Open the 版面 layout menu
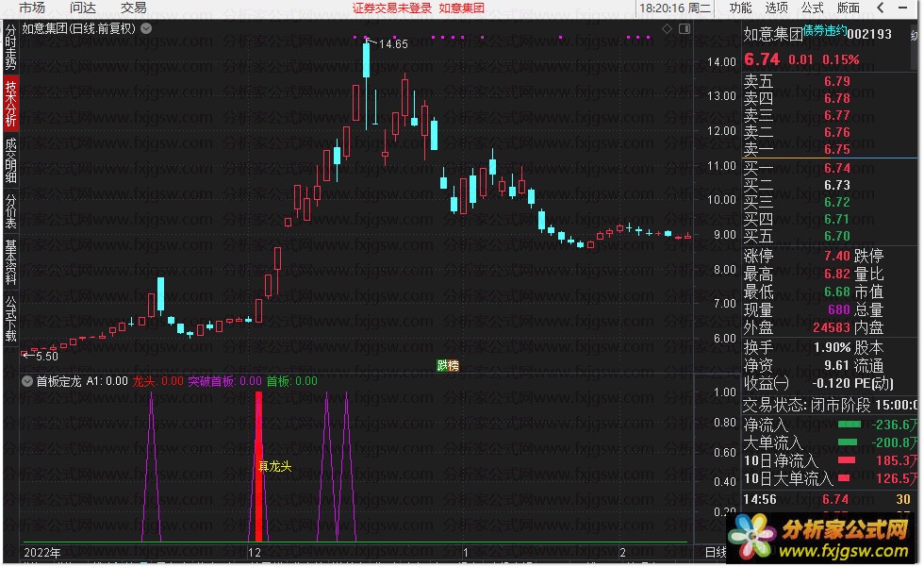The width and height of the screenshot is (924, 567). click(x=848, y=8)
